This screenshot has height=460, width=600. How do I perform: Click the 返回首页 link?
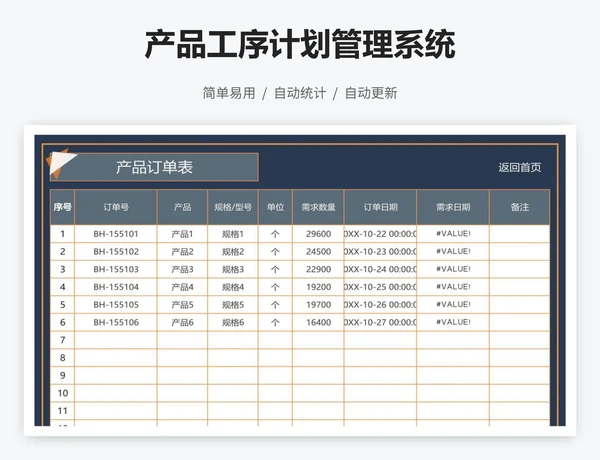click(519, 167)
